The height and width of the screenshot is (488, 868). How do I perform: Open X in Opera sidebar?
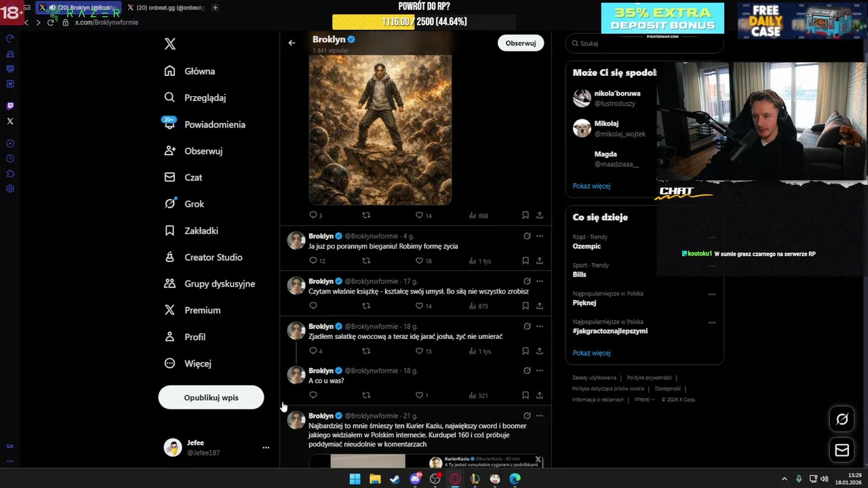10,121
